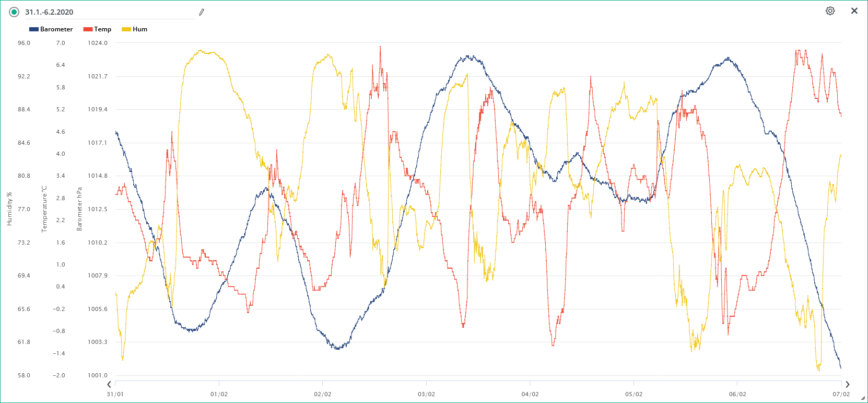868x403 pixels.
Task: Hide the Temp series via legend label
Action: pos(102,29)
